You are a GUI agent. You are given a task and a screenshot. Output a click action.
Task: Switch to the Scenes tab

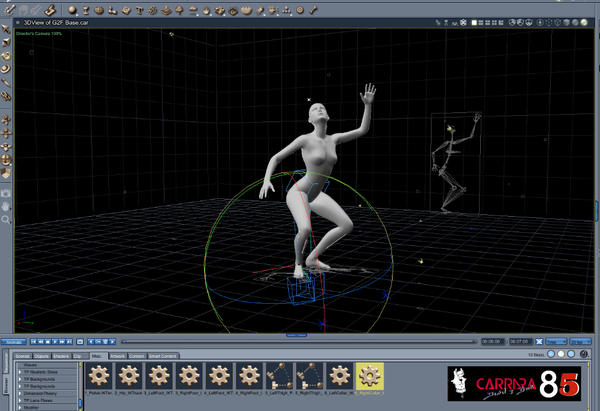(x=22, y=356)
